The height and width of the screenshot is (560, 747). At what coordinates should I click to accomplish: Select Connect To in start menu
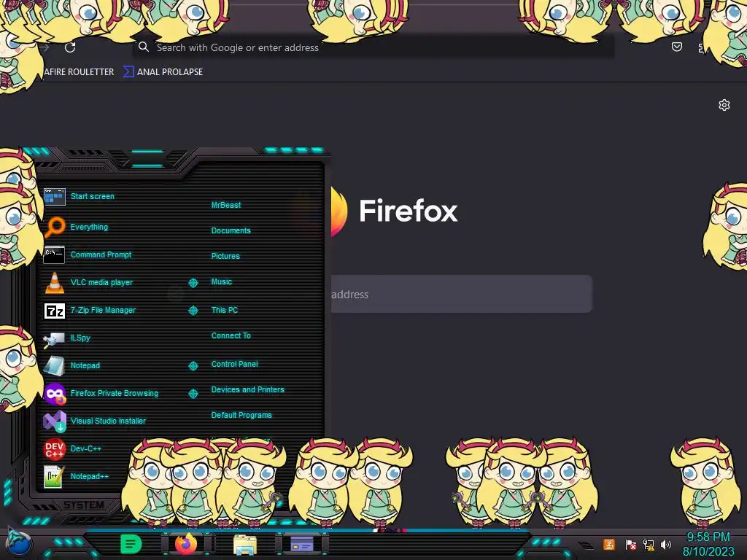[231, 335]
